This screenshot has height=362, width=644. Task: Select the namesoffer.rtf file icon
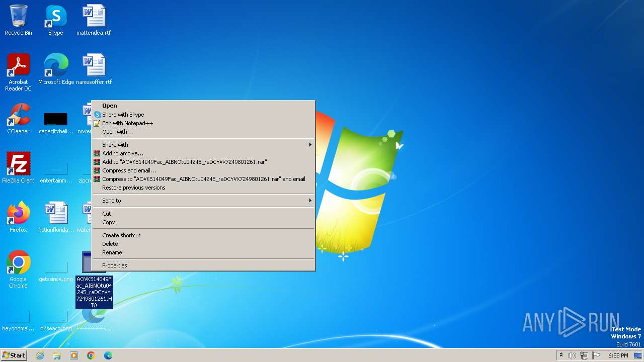coord(94,69)
